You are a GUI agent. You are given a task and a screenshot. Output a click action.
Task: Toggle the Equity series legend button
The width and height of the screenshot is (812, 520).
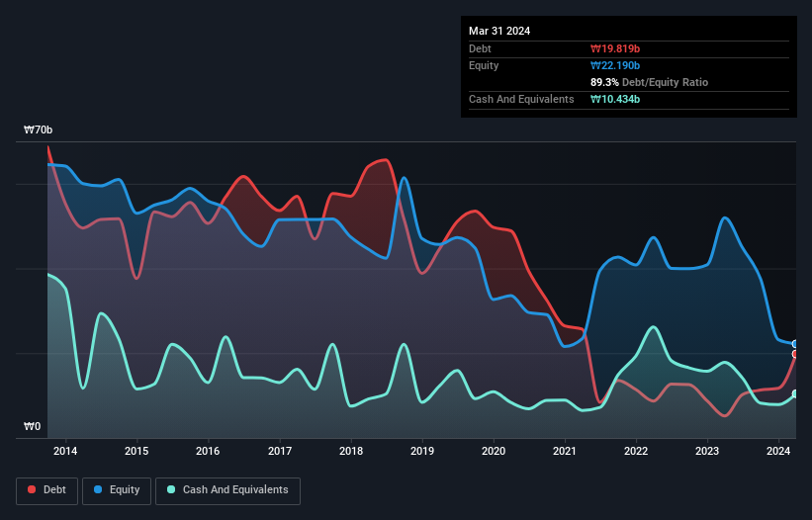[117, 490]
